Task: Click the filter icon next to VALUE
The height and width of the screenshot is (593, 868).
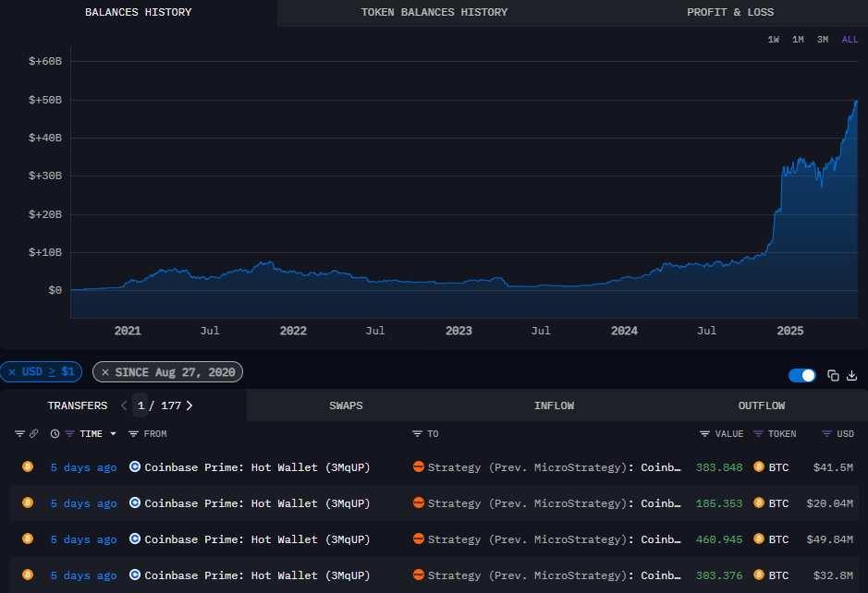Action: click(704, 433)
